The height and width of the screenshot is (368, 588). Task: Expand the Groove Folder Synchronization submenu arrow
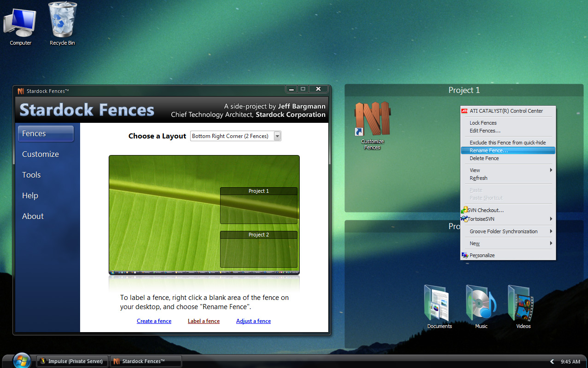click(x=551, y=231)
